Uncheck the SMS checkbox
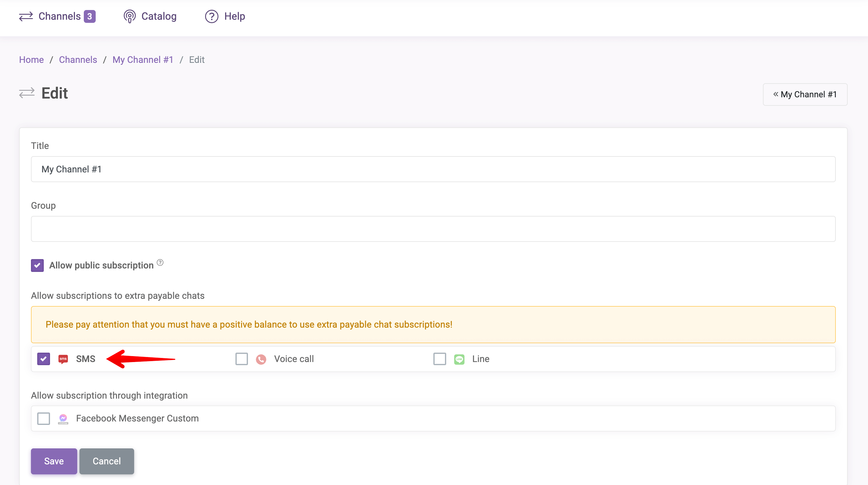Screen dimensions: 868x485 pos(43,359)
